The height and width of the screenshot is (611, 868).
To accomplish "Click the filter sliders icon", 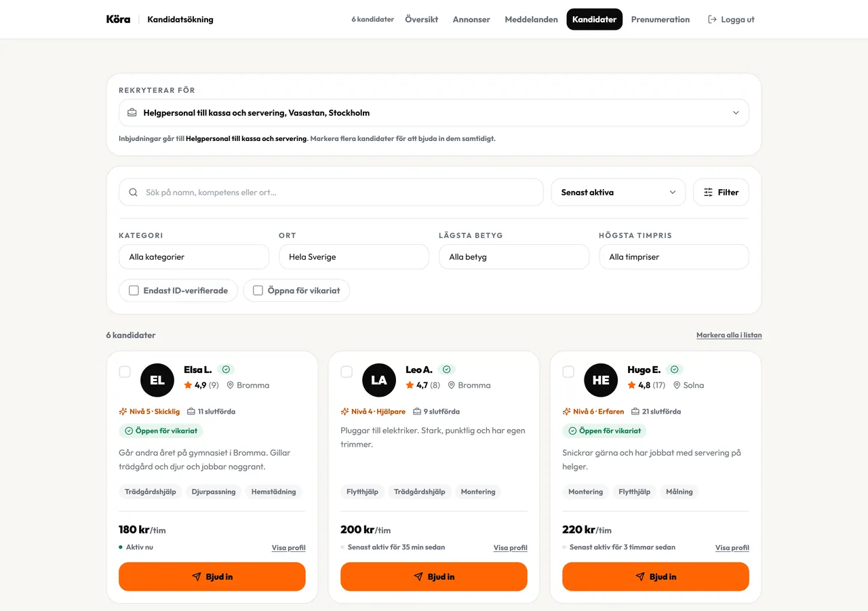I will pos(709,193).
